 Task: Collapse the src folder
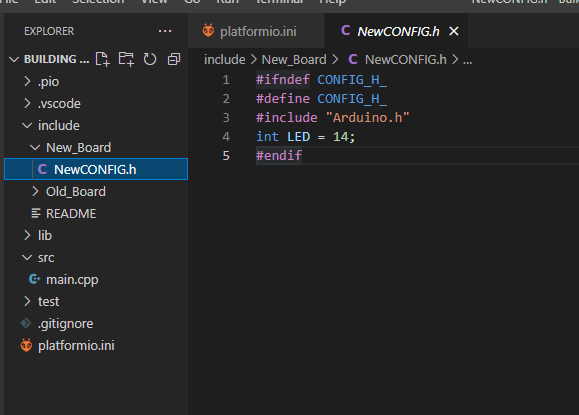click(27, 257)
